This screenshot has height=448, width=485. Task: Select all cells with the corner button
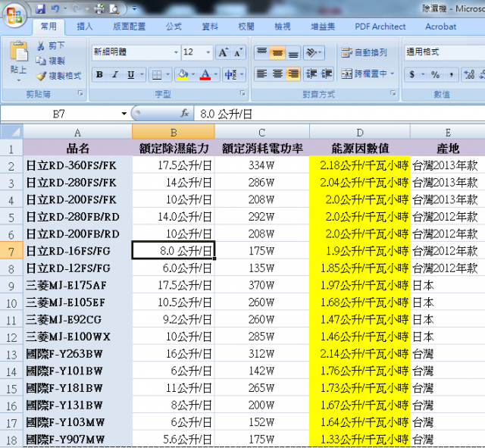tap(11, 131)
